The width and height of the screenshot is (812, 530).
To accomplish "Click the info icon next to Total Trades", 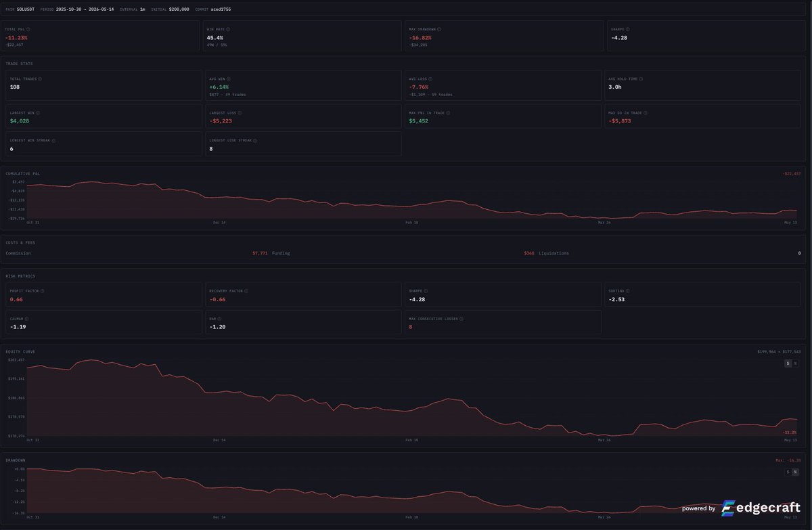I will (x=40, y=79).
